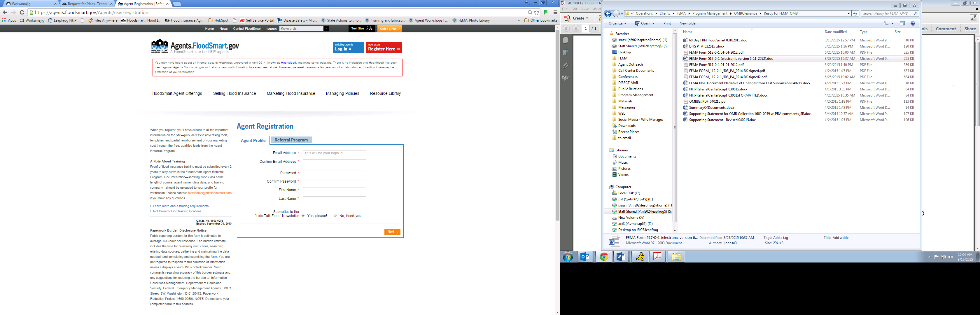Click the orange Next button

coord(392,232)
